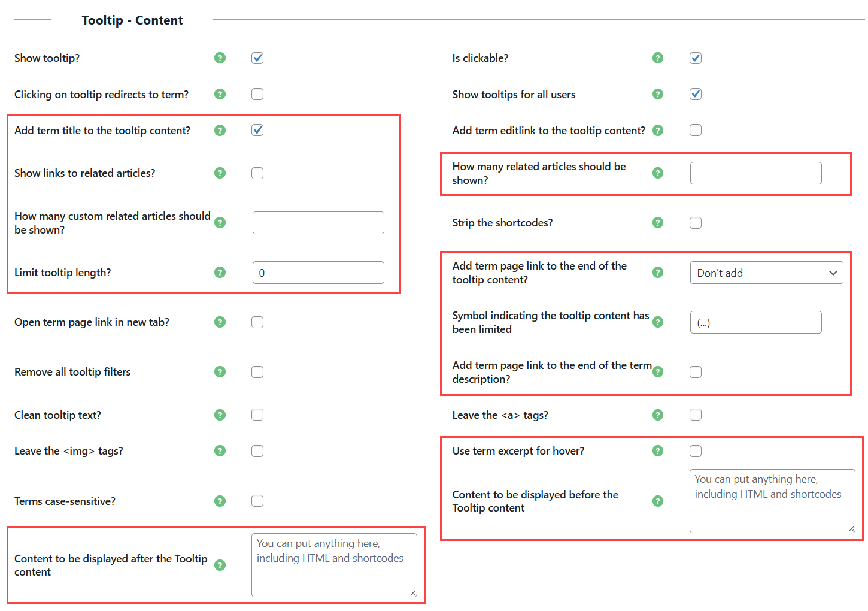The height and width of the screenshot is (611, 868).
Task: Focus the symbol indicating limited content field
Action: (755, 322)
